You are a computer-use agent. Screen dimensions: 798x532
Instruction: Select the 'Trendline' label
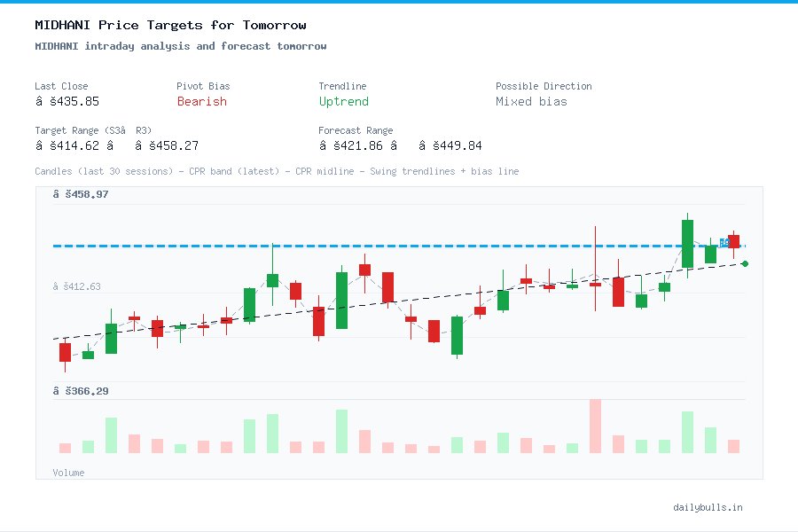pyautogui.click(x=342, y=86)
